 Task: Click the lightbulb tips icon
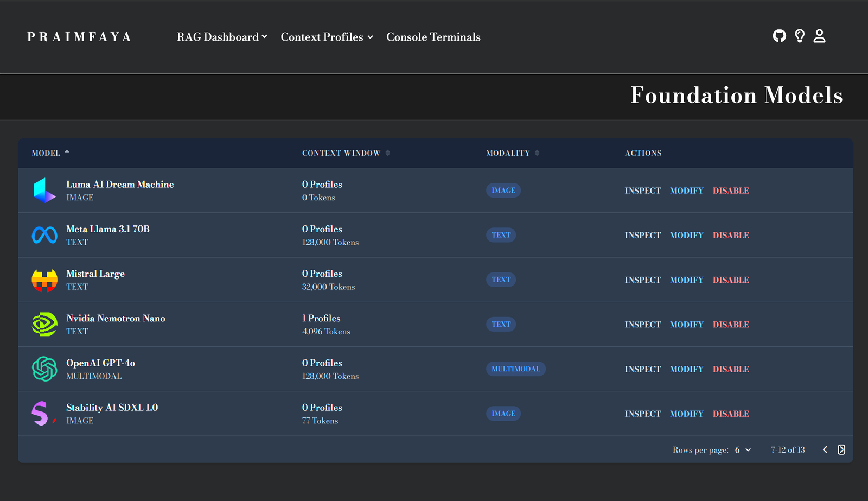click(x=800, y=36)
